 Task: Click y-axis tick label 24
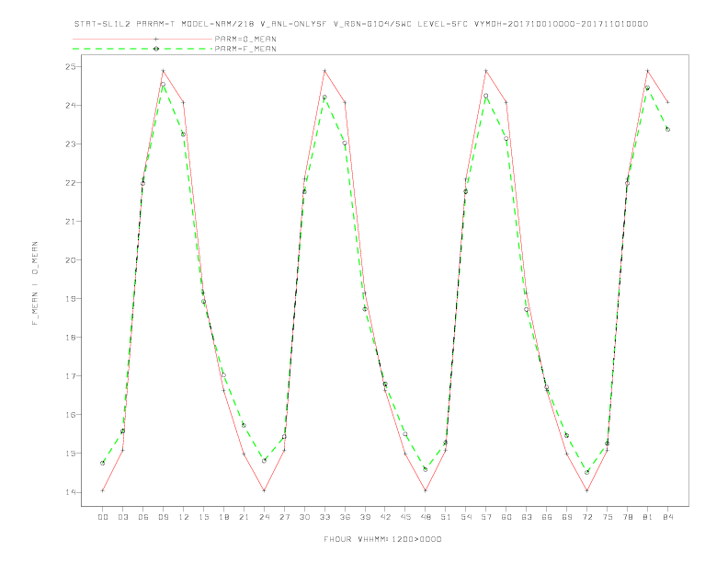point(70,106)
